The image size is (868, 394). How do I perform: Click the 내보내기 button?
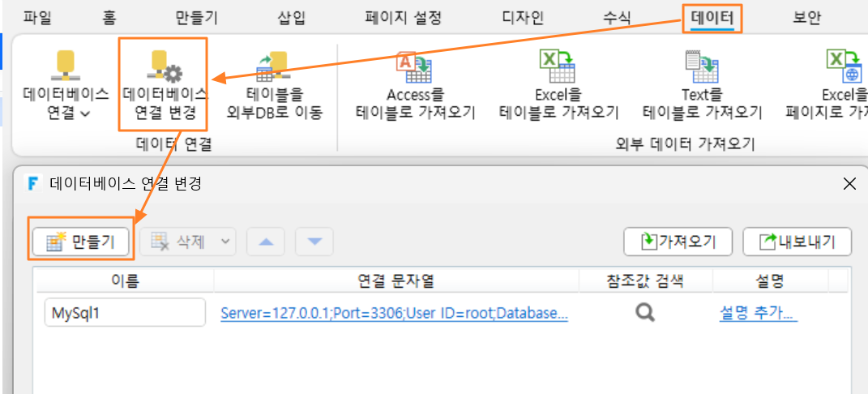[797, 242]
